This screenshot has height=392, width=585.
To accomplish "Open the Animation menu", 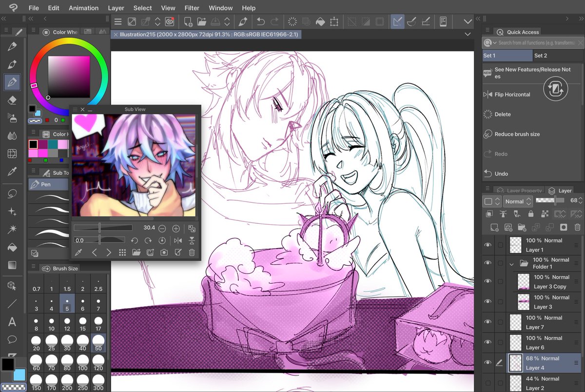I will tap(83, 8).
